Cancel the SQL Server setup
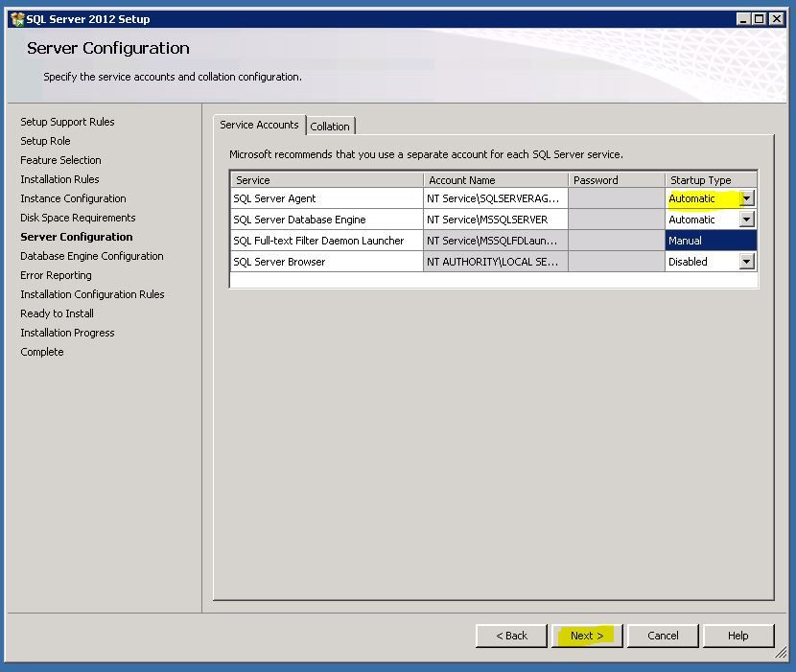796x672 pixels. point(663,636)
